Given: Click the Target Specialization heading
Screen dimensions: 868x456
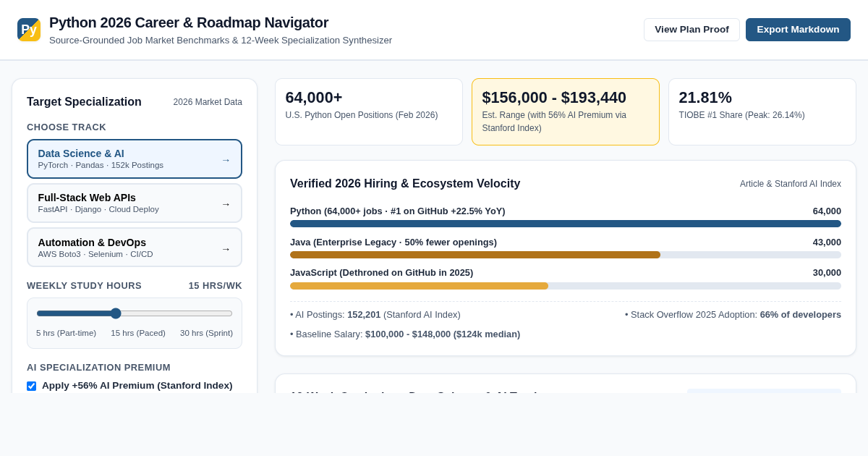Looking at the screenshot, I should coord(84,102).
